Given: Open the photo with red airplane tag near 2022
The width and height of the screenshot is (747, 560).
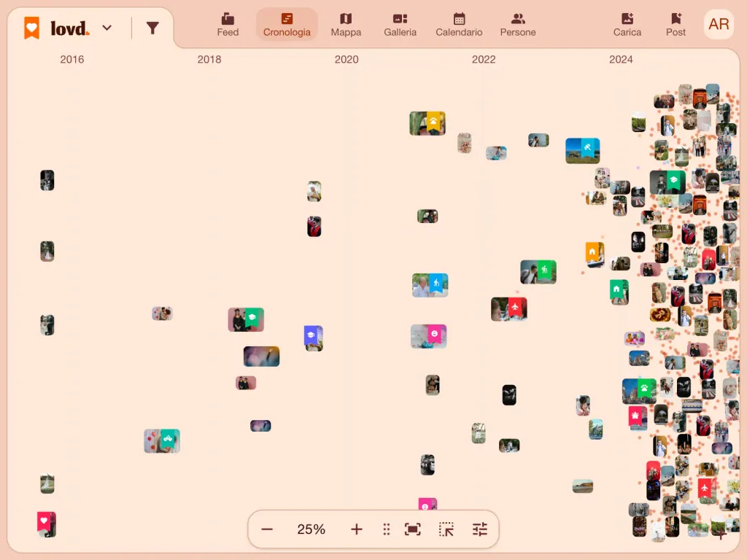Looking at the screenshot, I should point(508,309).
